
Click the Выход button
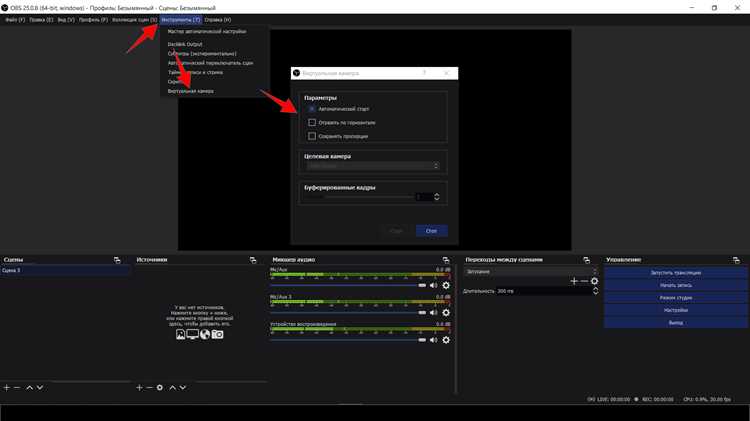pyautogui.click(x=675, y=322)
